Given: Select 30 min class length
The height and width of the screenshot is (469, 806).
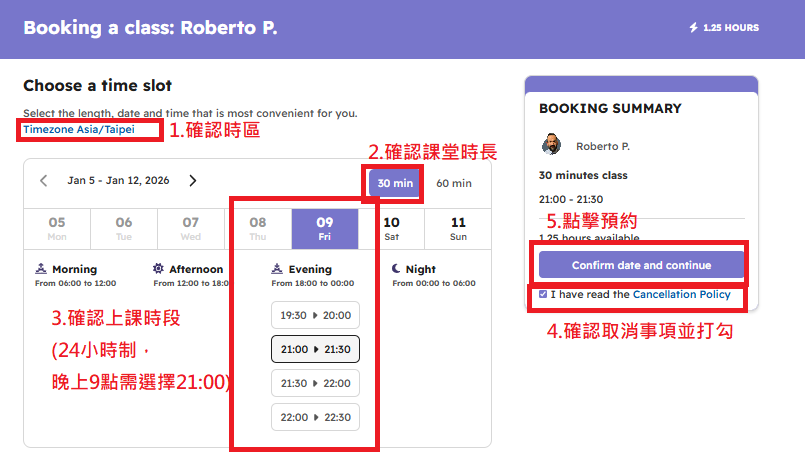Looking at the screenshot, I should coord(395,183).
